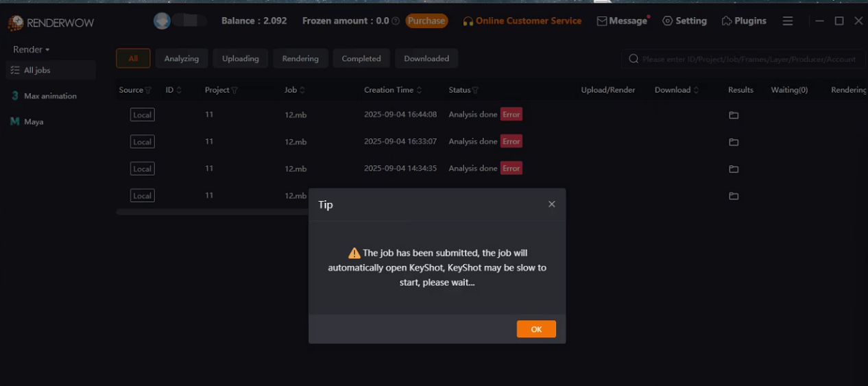Image resolution: width=868 pixels, height=386 pixels.
Task: Open results folder in fourth job row
Action: click(734, 196)
